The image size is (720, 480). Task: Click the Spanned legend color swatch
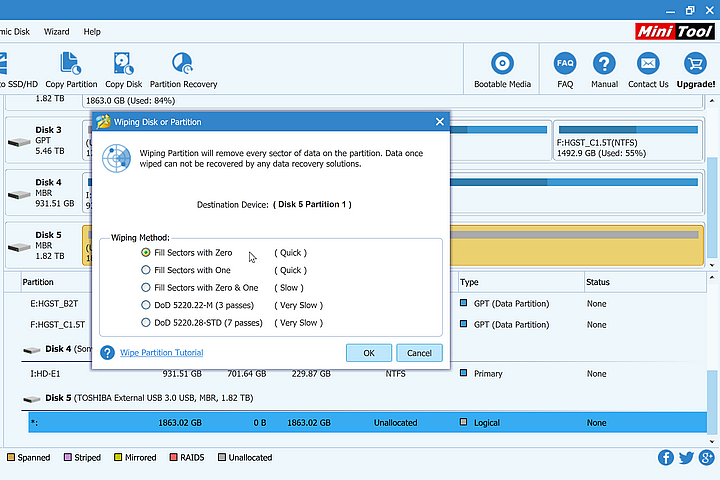[x=11, y=457]
